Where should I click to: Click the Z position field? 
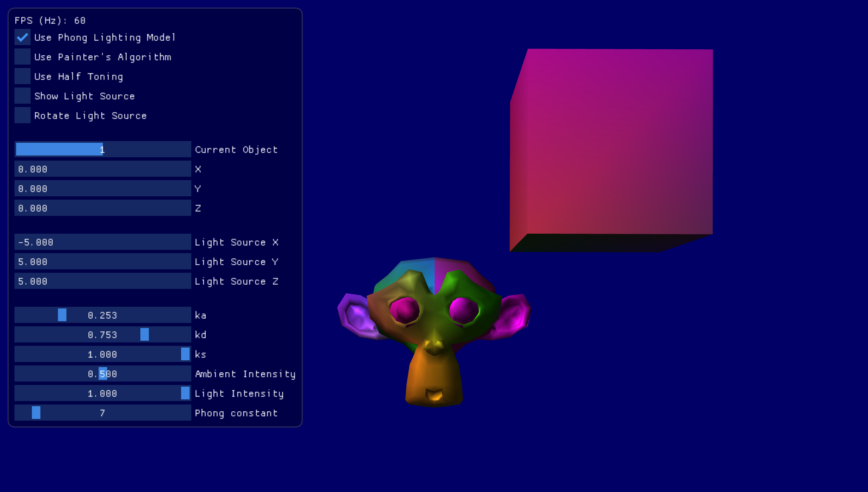click(x=103, y=208)
